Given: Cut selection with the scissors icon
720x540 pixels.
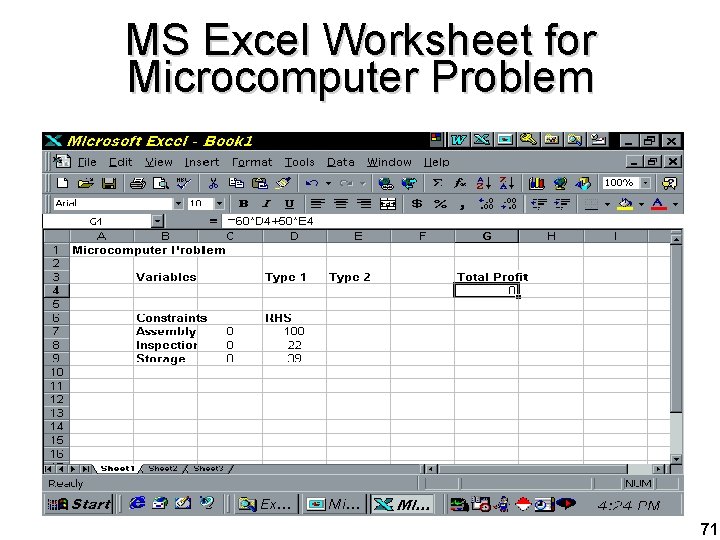Looking at the screenshot, I should tap(213, 183).
